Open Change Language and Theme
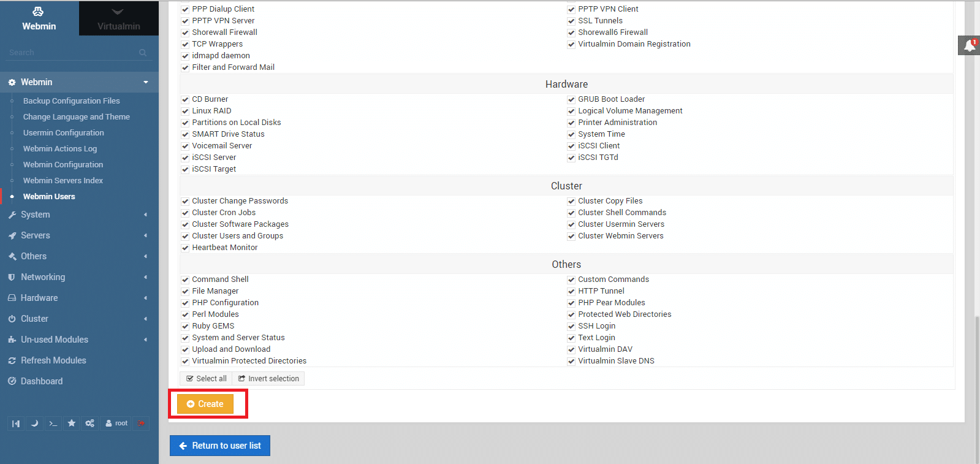This screenshot has height=464, width=980. click(x=76, y=117)
